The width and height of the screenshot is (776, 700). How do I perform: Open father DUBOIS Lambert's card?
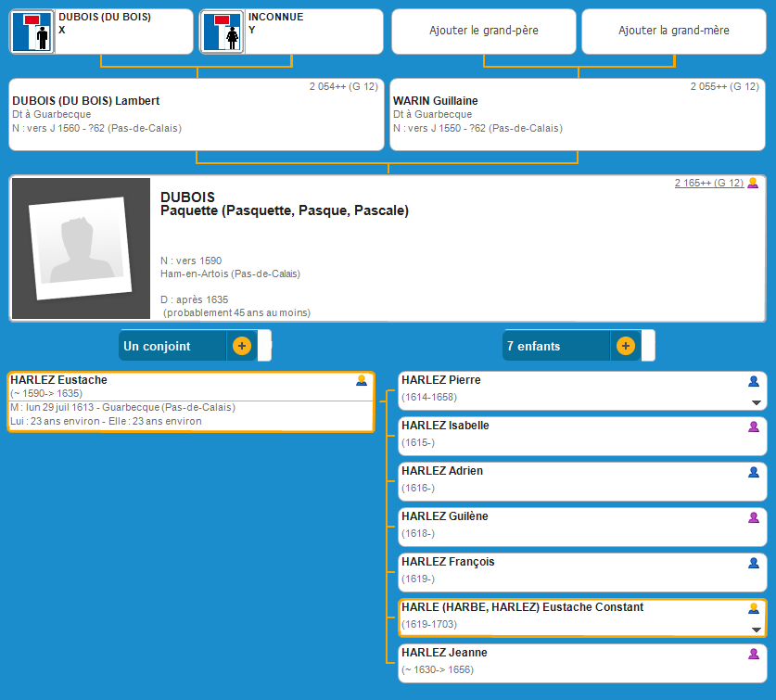[x=197, y=115]
